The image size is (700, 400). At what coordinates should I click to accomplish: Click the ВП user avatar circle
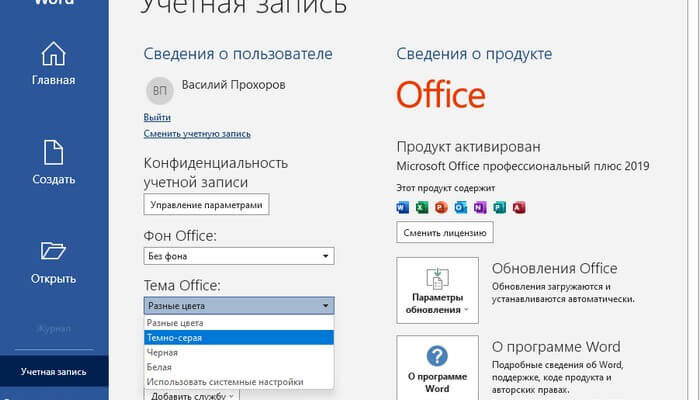tap(158, 91)
